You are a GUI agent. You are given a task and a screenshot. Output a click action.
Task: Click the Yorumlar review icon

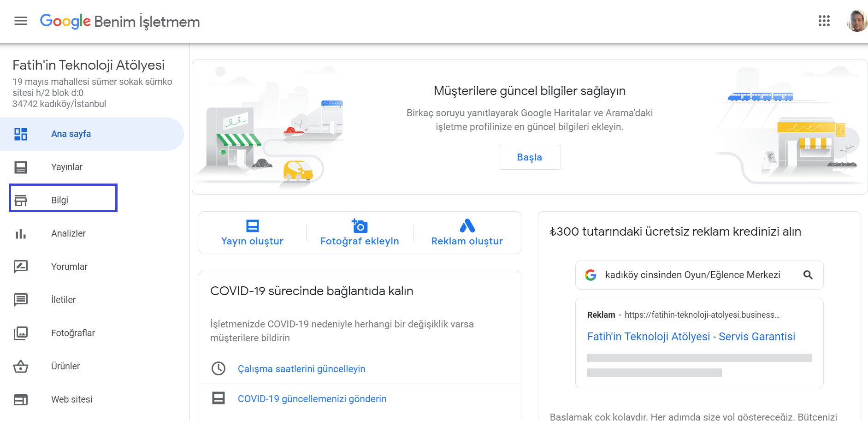21,267
